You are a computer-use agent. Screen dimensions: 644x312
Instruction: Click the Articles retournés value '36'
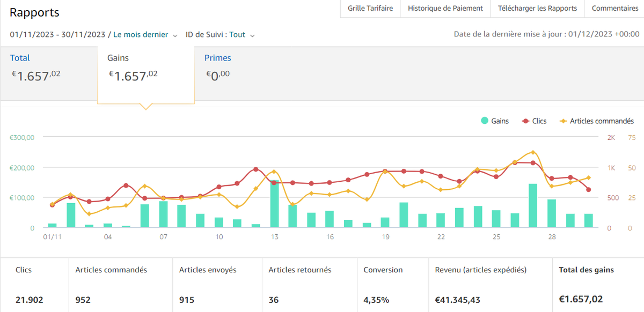pos(274,300)
